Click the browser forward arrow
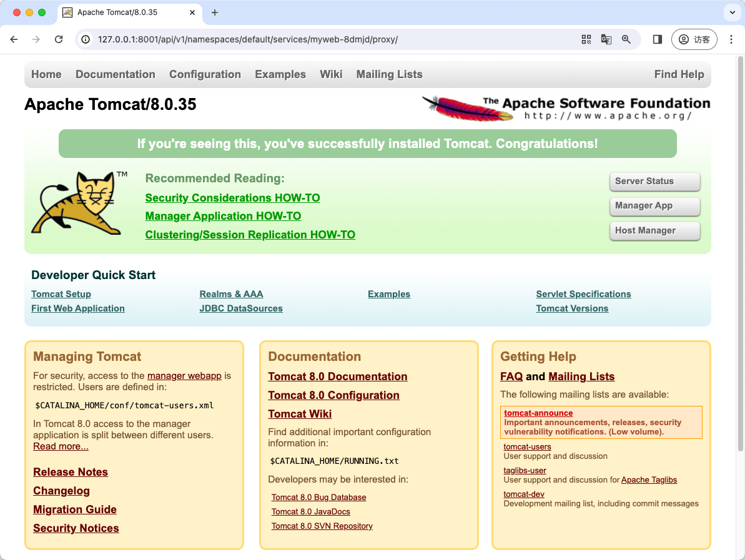Viewport: 745px width, 560px height. click(36, 39)
